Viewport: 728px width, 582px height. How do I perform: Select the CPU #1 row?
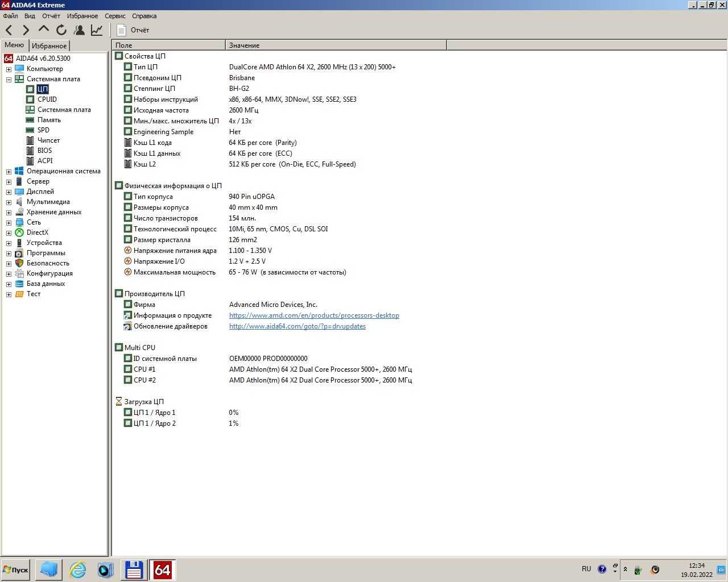click(268, 369)
